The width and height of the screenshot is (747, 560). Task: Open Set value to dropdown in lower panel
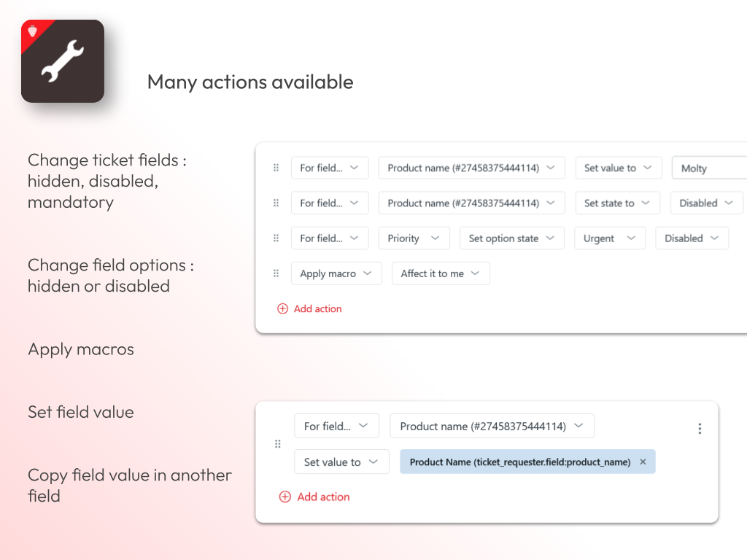341,462
